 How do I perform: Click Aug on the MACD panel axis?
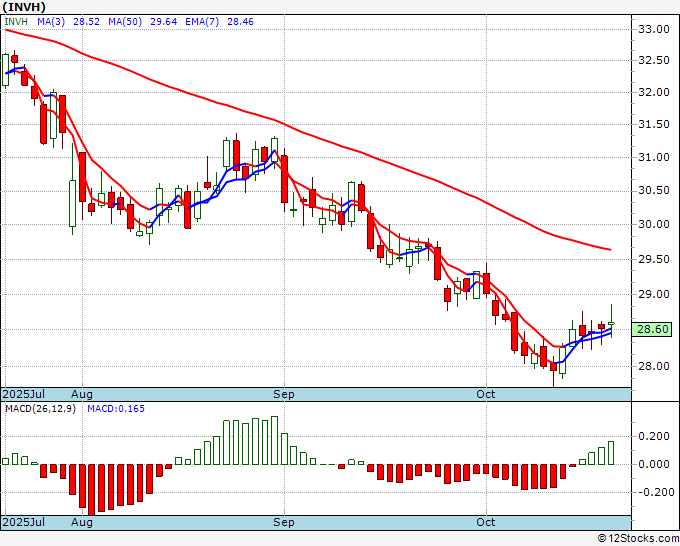(x=82, y=522)
